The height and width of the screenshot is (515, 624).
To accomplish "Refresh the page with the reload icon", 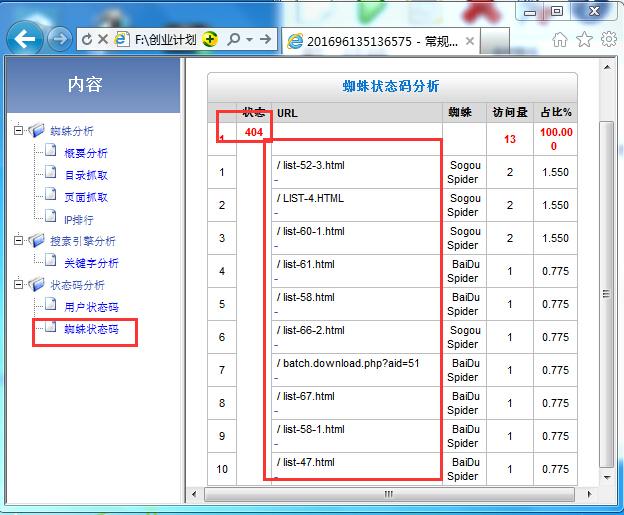I will pyautogui.click(x=86, y=39).
